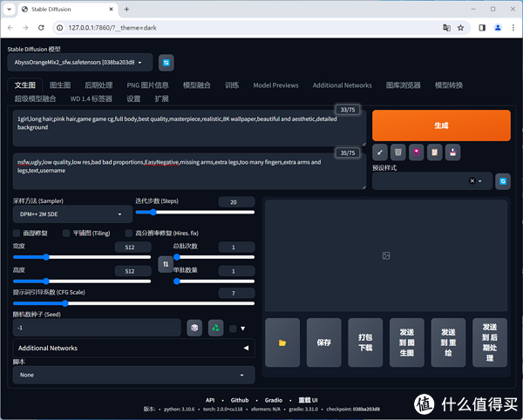Go back in browser history
The width and height of the screenshot is (523, 420).
10,28
